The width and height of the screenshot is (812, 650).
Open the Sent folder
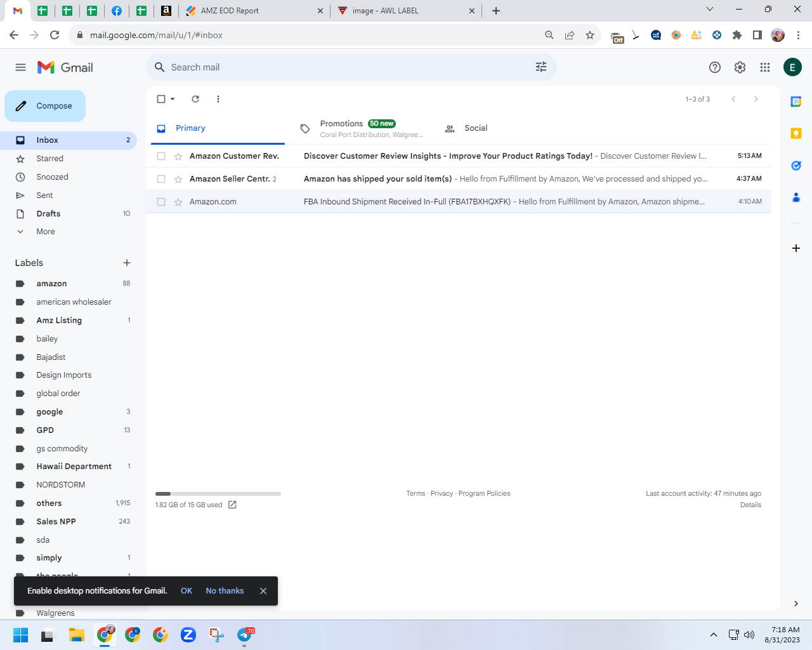pos(69,196)
